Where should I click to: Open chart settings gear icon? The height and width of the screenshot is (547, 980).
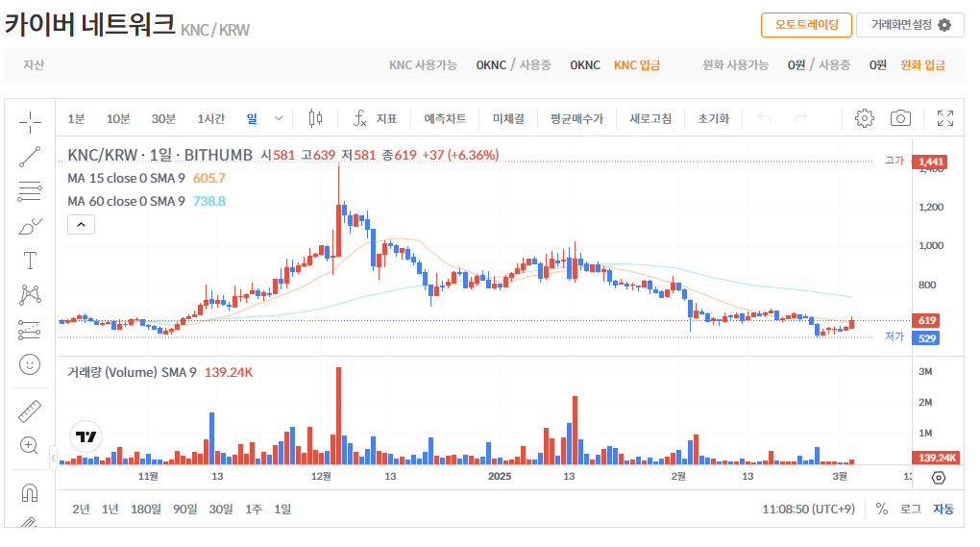click(865, 117)
